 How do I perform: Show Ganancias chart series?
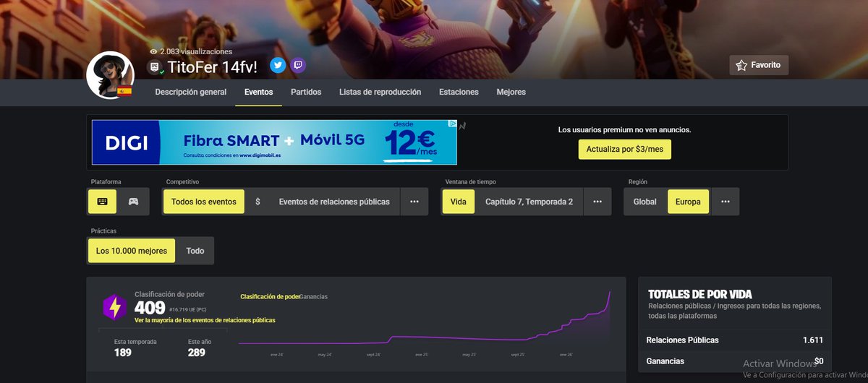coord(313,296)
